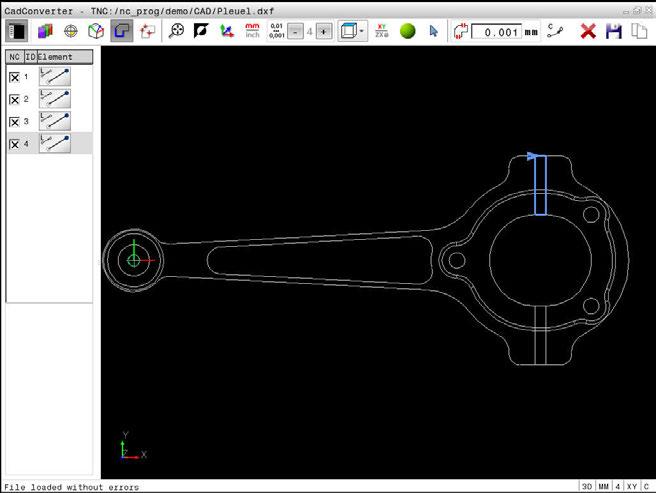
Task: Click the 3D status bar indicator
Action: [x=587, y=486]
